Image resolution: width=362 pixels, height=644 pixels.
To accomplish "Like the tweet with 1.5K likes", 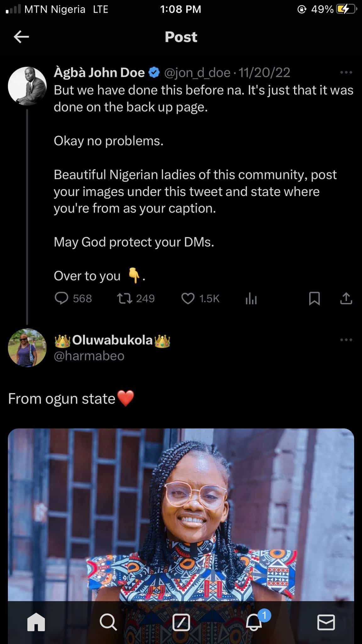I will pos(188,298).
